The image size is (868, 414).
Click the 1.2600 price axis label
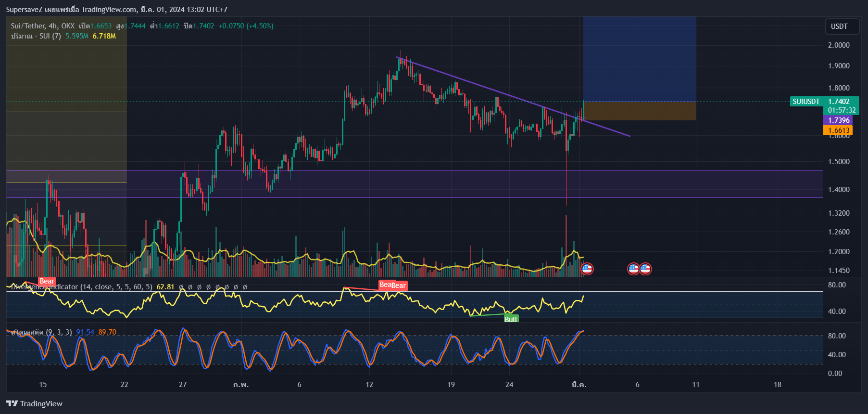(x=839, y=232)
